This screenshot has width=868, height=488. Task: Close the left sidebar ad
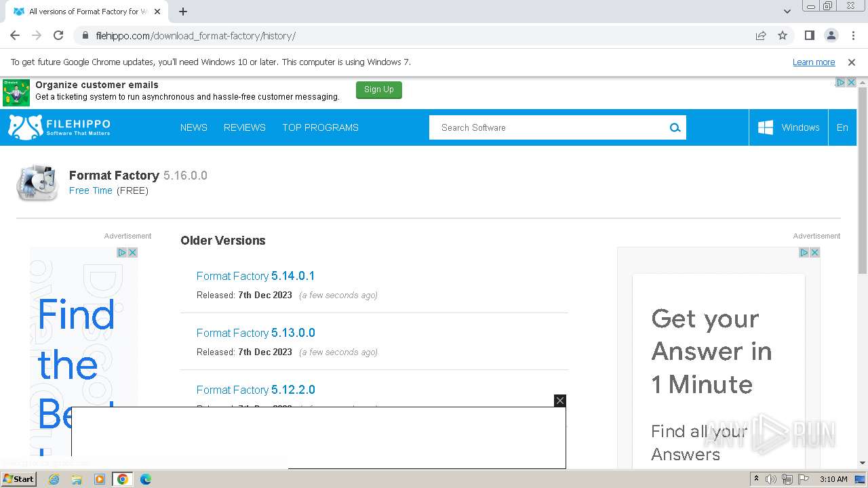pyautogui.click(x=133, y=252)
